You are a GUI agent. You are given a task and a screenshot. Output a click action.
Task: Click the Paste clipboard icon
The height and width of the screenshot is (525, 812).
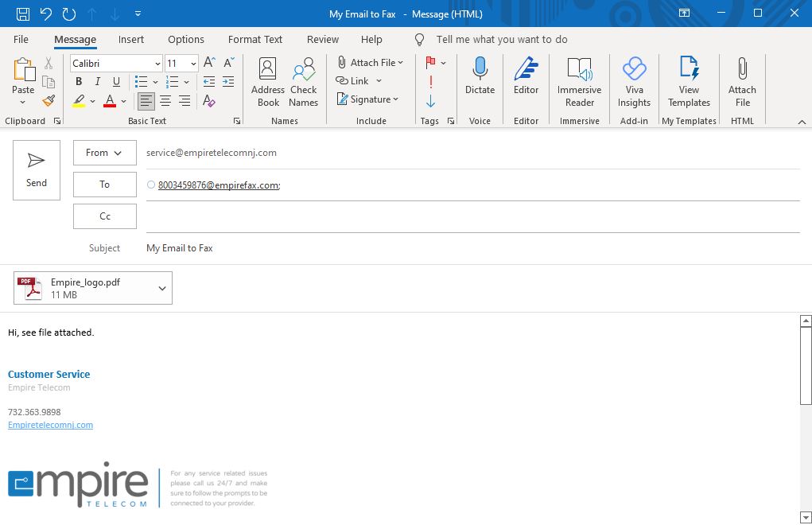click(x=23, y=70)
